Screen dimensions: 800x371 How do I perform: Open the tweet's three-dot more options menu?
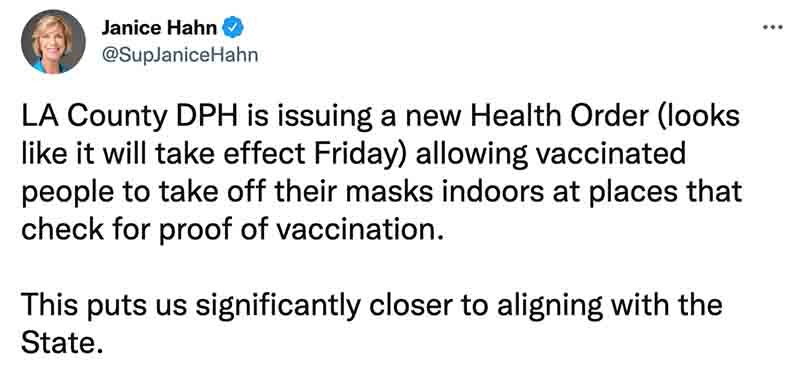click(772, 28)
